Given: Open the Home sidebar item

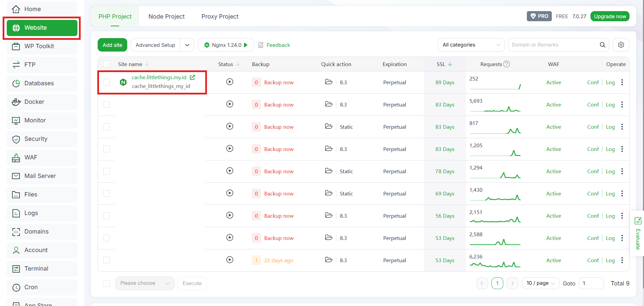Looking at the screenshot, I should tap(42, 9).
